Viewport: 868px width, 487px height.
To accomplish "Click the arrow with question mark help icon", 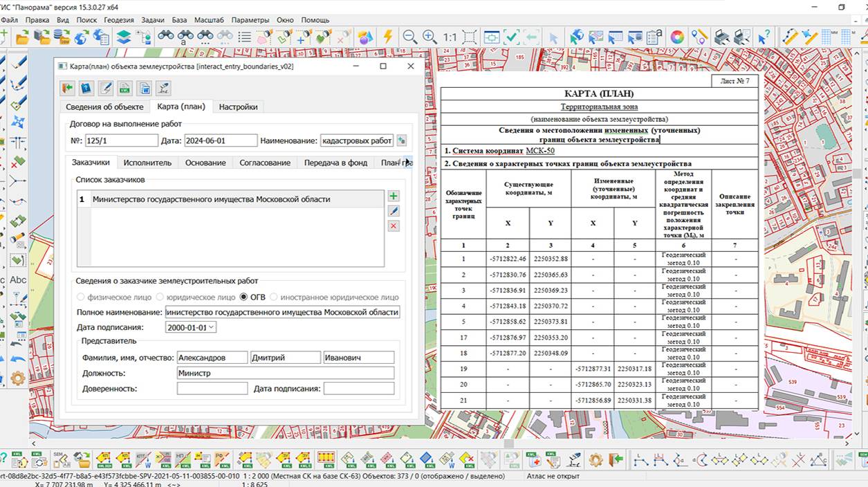I will pyautogui.click(x=763, y=37).
